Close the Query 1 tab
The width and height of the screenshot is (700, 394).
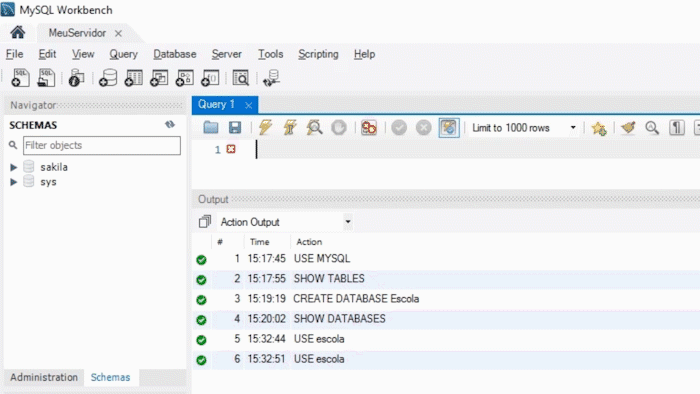[249, 105]
